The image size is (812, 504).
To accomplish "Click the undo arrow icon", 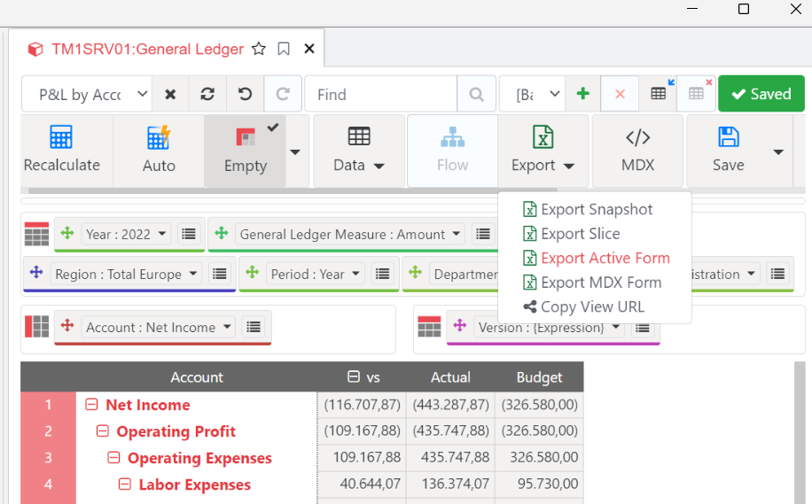I will coord(245,94).
